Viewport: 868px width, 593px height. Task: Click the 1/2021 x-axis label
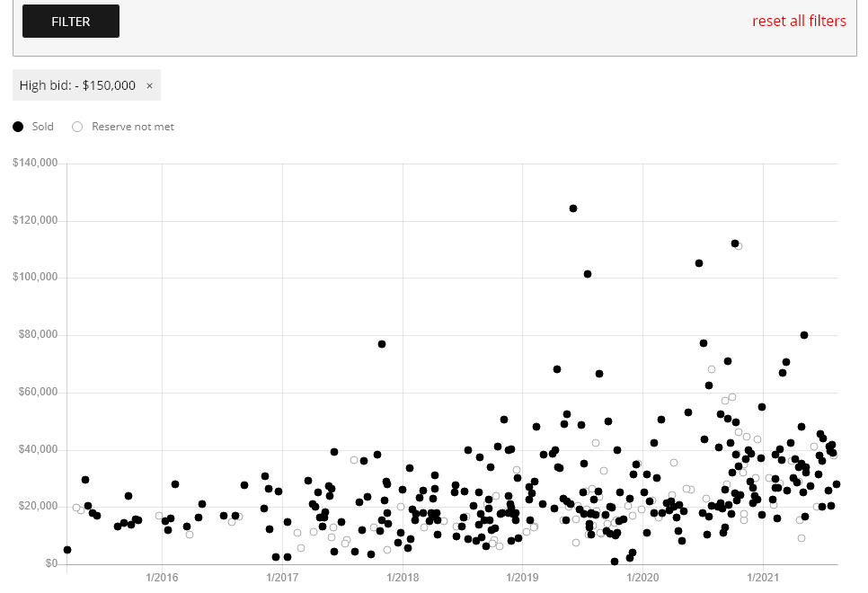tap(763, 578)
